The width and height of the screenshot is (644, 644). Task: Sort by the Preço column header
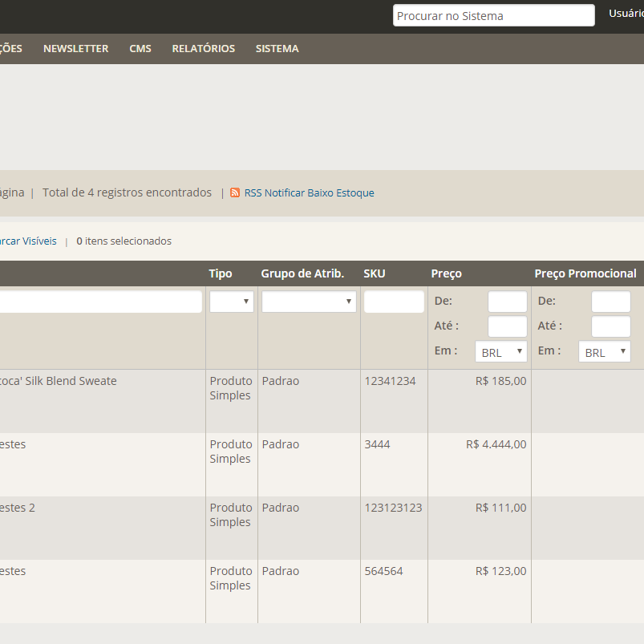click(x=447, y=273)
